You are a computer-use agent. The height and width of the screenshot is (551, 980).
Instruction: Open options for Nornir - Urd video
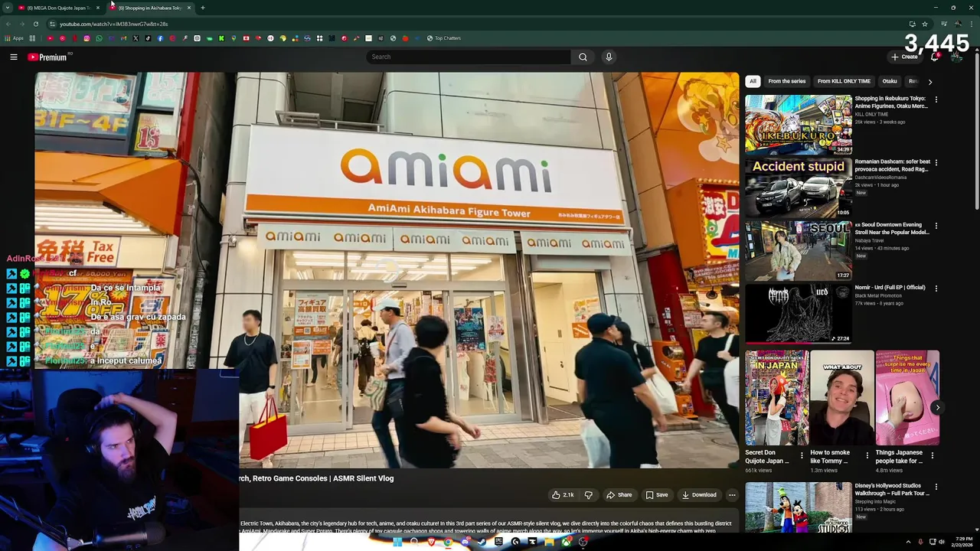tap(936, 289)
